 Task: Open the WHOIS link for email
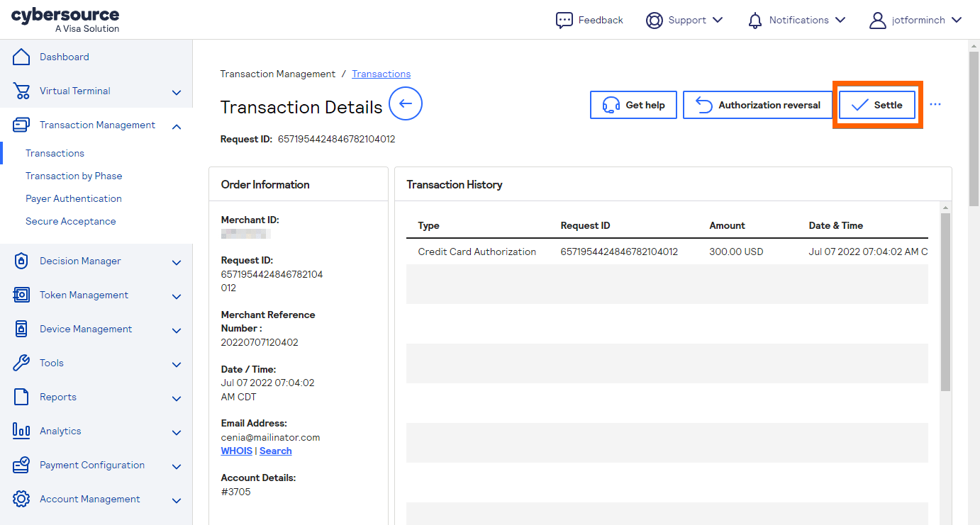tap(236, 451)
